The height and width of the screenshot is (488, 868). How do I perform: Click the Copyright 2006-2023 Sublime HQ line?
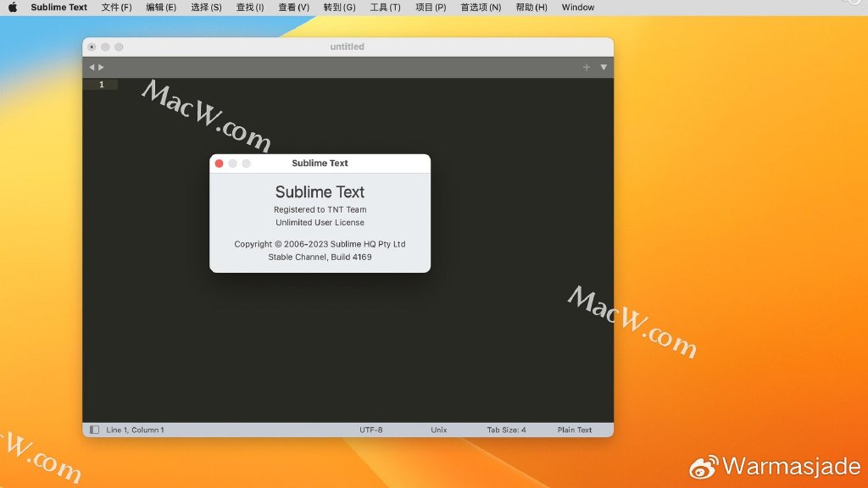(320, 244)
